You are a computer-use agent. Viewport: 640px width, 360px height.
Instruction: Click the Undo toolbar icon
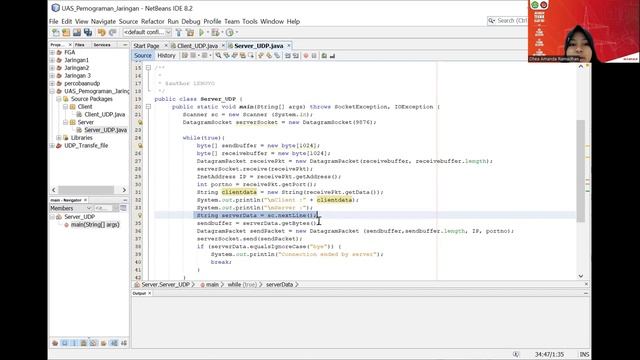click(102, 32)
